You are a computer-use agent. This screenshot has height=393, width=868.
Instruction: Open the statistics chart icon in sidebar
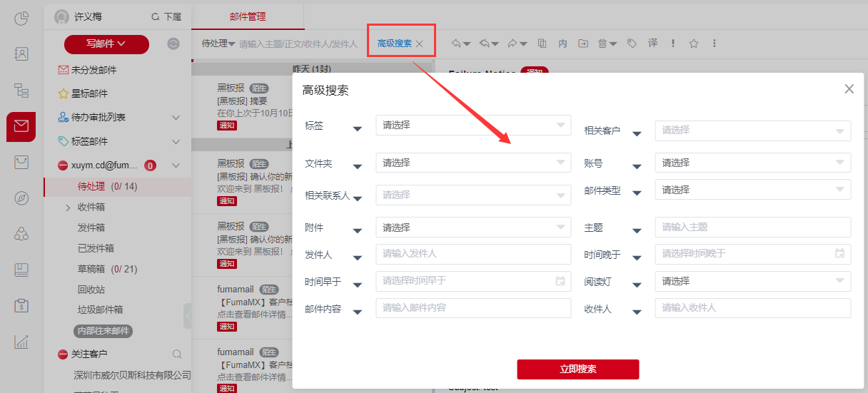[21, 342]
